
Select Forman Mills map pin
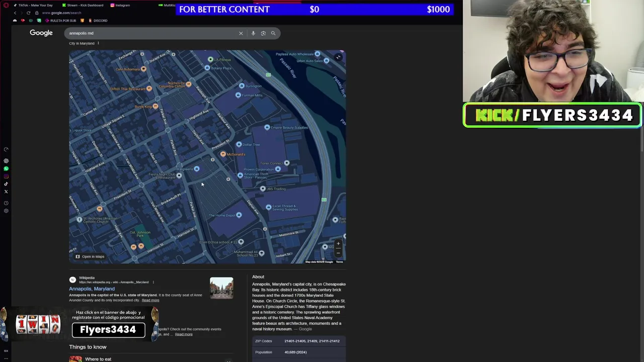click(x=238, y=95)
